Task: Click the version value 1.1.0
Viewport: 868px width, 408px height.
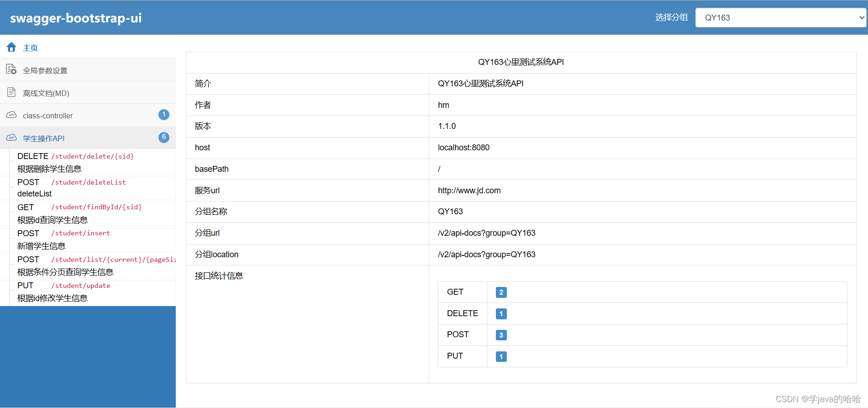Action: pyautogui.click(x=447, y=126)
